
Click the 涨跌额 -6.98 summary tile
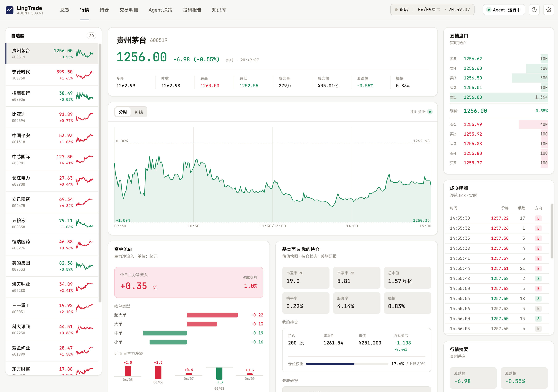pyautogui.click(x=473, y=378)
